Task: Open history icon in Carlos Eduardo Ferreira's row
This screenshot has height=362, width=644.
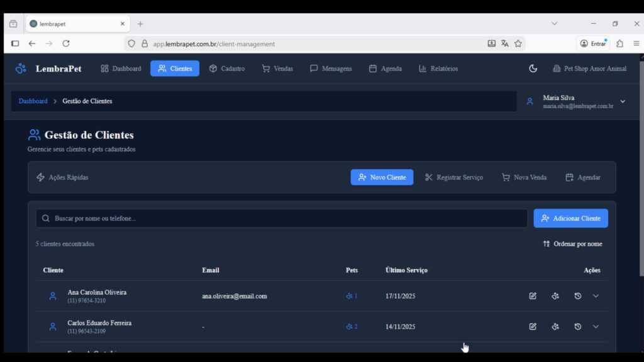Action: tap(577, 327)
